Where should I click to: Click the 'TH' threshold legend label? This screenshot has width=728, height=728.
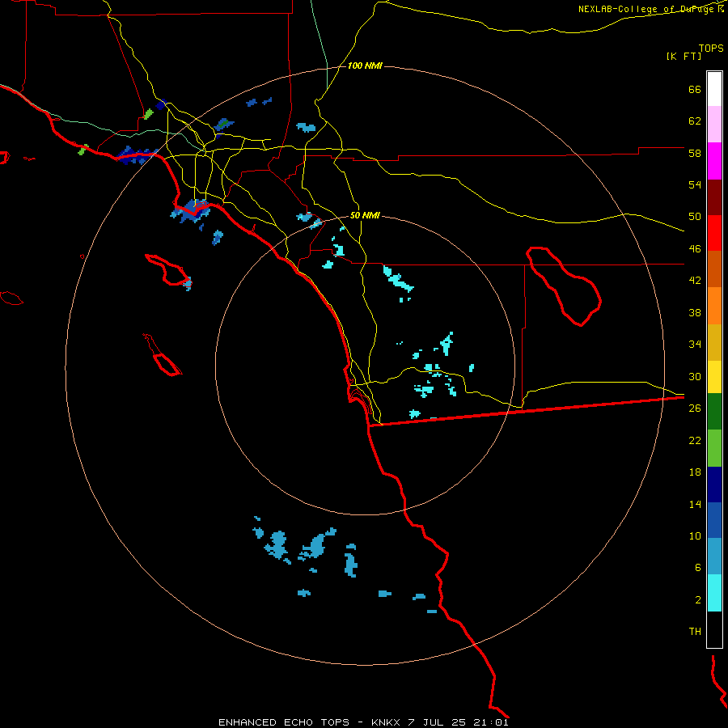coord(695,632)
